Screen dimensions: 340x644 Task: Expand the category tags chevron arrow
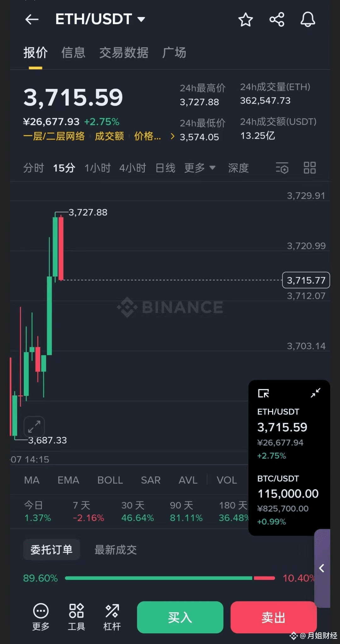pyautogui.click(x=172, y=136)
